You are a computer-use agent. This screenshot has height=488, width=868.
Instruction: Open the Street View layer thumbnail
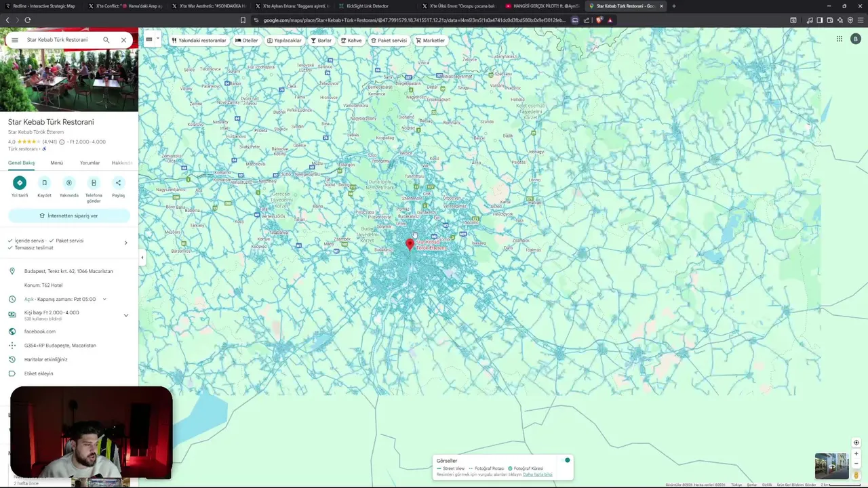(832, 466)
